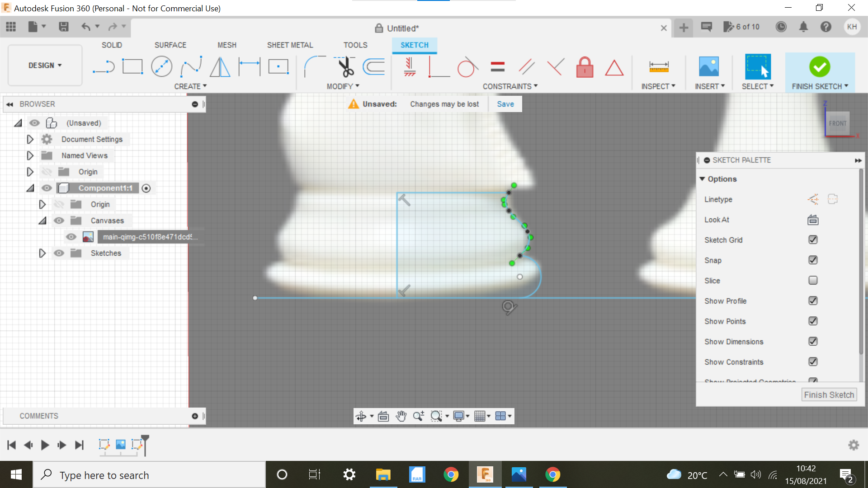Toggle the Sketch Grid checkbox on
The height and width of the screenshot is (488, 868).
[813, 239]
